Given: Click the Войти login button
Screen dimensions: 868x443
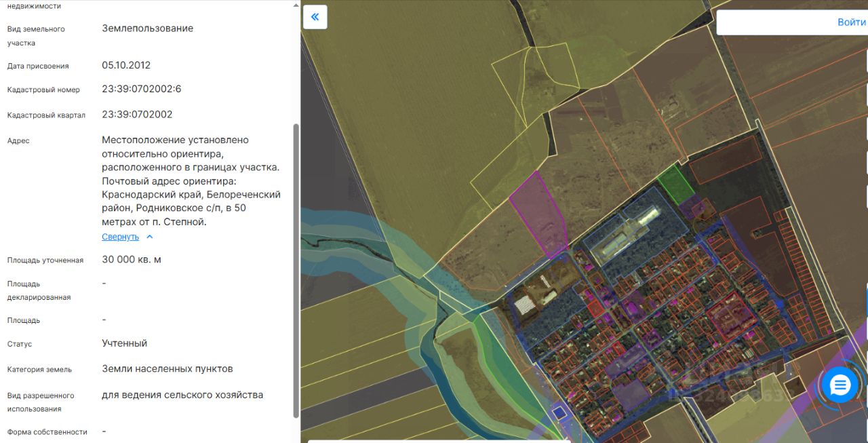Looking at the screenshot, I should tap(851, 22).
